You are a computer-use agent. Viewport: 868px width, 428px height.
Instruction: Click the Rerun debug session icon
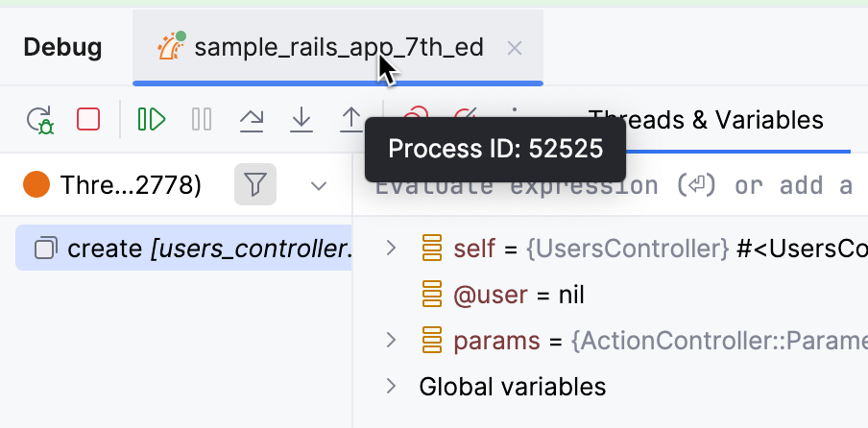pos(39,119)
